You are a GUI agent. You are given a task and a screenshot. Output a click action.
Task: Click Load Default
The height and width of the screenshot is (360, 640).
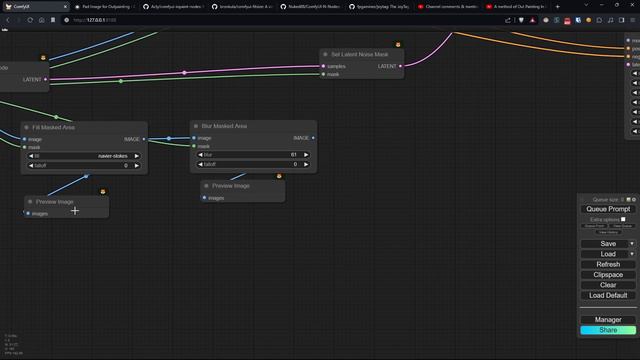click(x=608, y=295)
